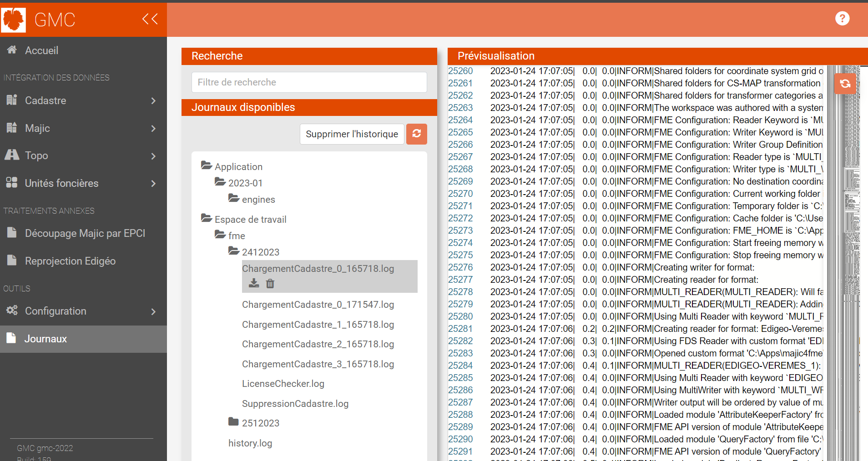The image size is (868, 461).
Task: Open ChargementCadastre_3_165718.log
Action: click(318, 364)
